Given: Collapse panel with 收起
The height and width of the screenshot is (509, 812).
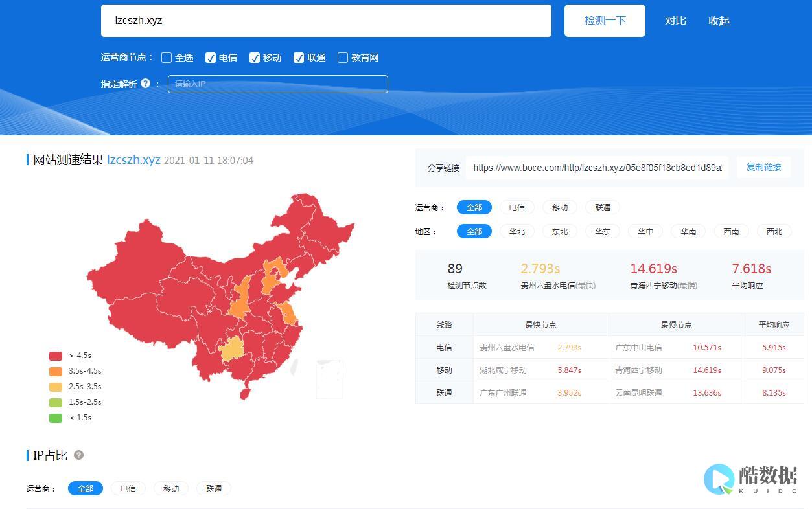Looking at the screenshot, I should [x=719, y=21].
